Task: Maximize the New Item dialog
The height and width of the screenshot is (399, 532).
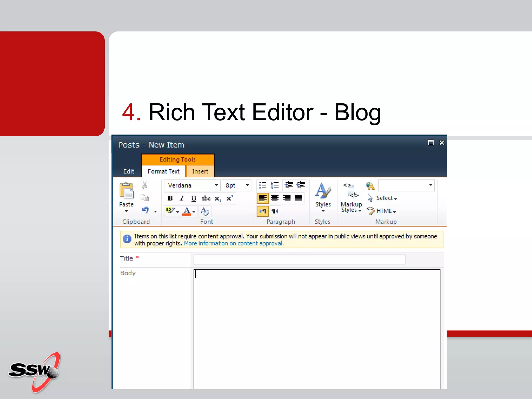Action: [431, 143]
